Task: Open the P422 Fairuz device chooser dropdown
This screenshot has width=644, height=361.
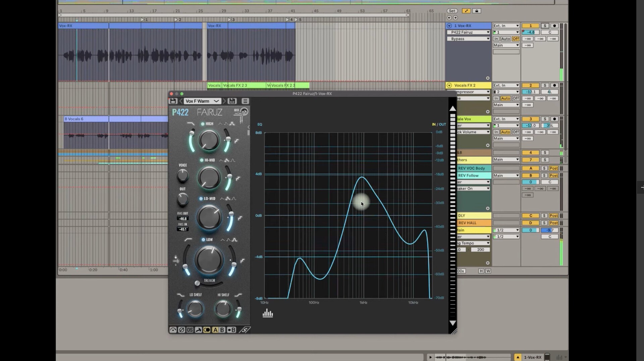Action: 468,32
